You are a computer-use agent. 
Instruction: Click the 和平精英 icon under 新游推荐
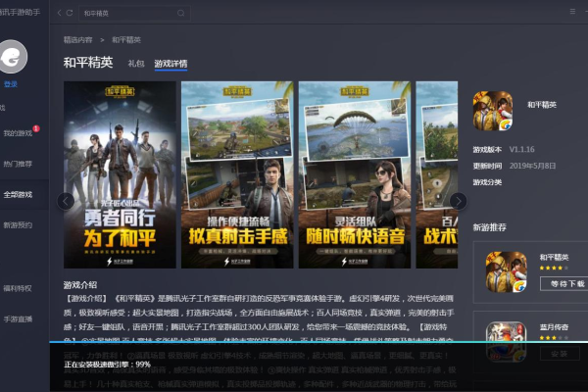click(507, 272)
